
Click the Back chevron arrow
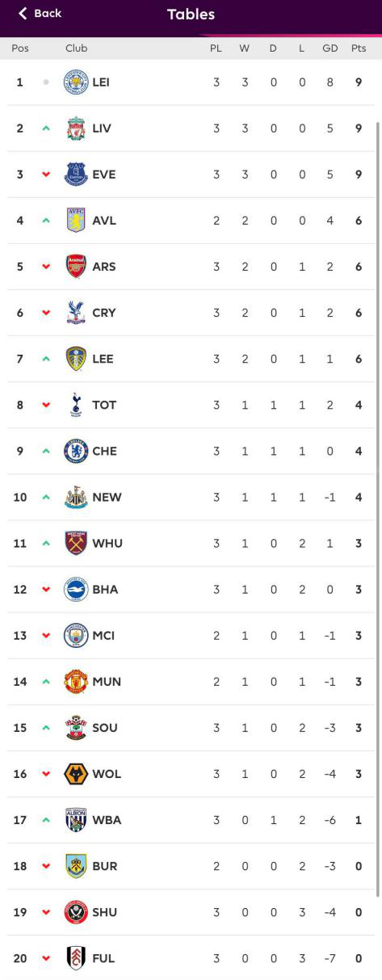[23, 13]
